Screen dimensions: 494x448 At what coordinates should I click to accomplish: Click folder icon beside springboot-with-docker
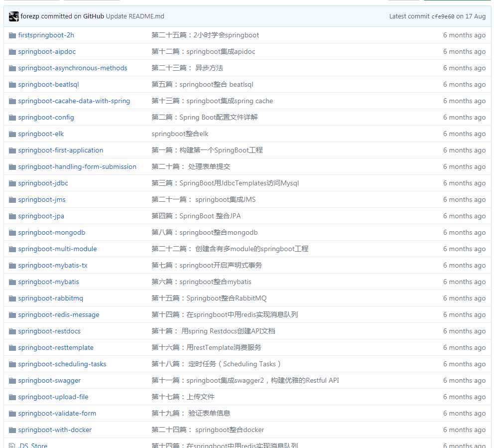point(12,430)
